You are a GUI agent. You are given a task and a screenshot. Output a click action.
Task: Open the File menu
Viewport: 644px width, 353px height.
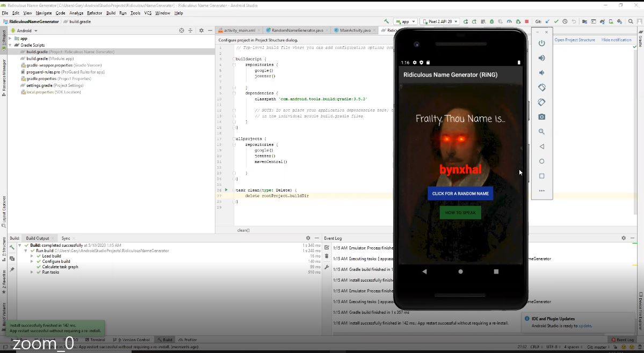coord(5,13)
